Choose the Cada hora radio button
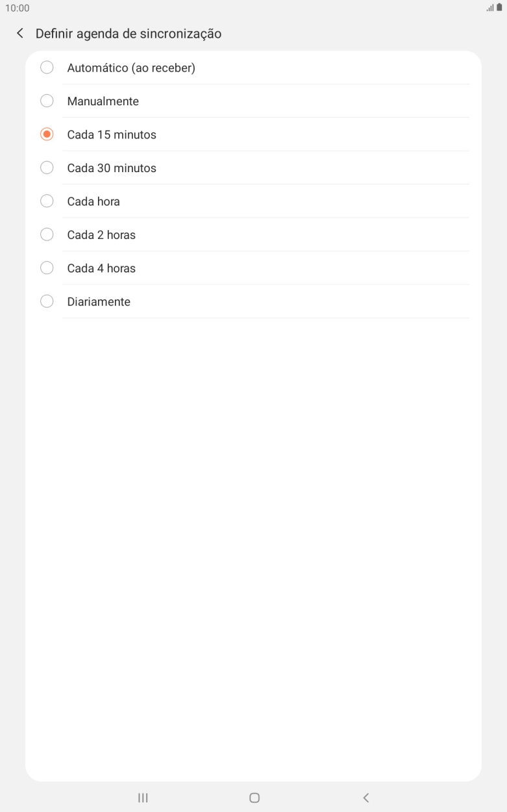 [47, 201]
